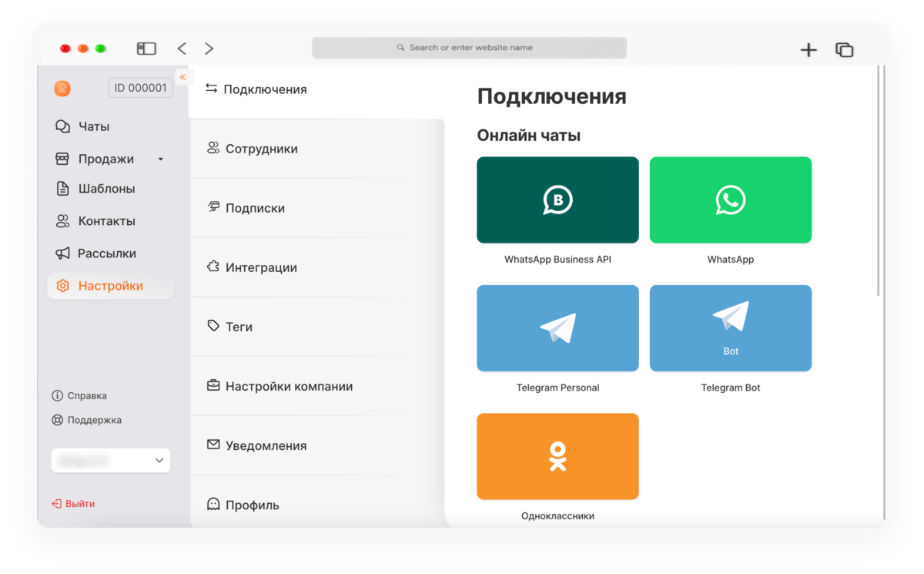Click the Рассылки megaphone icon
This screenshot has height=574, width=924.
[x=62, y=253]
